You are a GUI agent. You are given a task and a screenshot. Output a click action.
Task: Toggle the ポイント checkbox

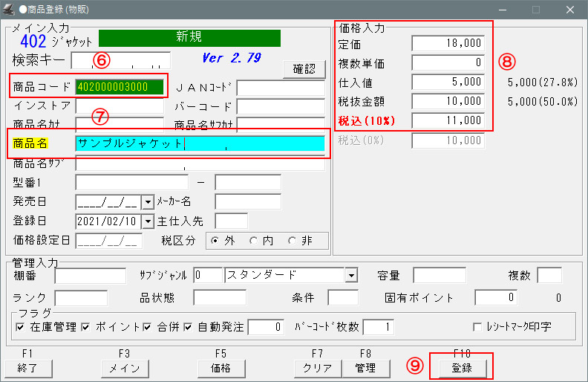coord(86,327)
